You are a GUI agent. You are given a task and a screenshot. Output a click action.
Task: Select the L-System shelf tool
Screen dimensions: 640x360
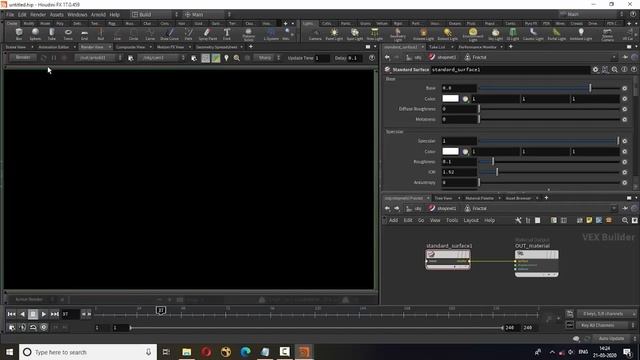(271, 34)
